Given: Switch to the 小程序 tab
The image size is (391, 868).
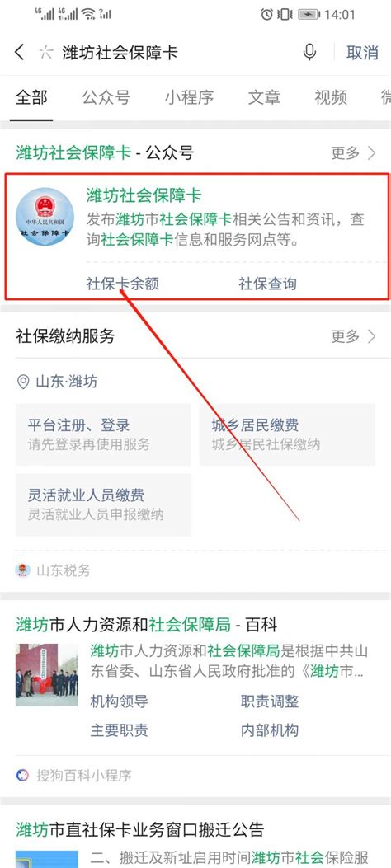Looking at the screenshot, I should (189, 98).
